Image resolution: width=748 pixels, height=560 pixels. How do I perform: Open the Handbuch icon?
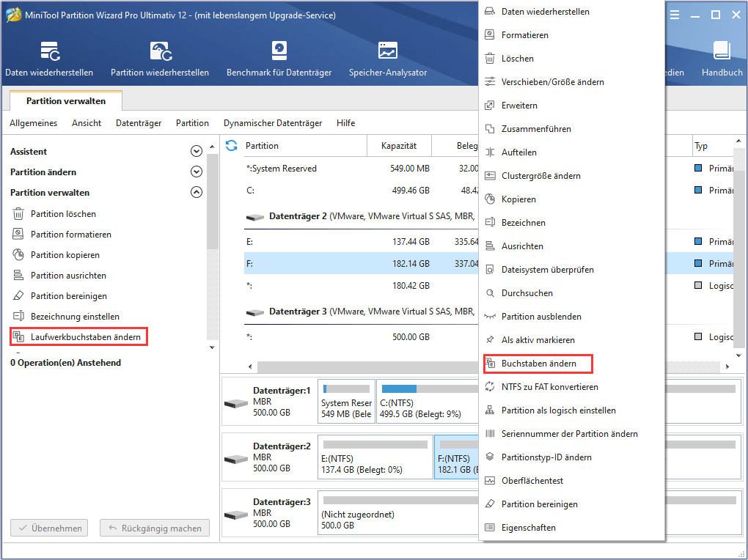point(722,59)
